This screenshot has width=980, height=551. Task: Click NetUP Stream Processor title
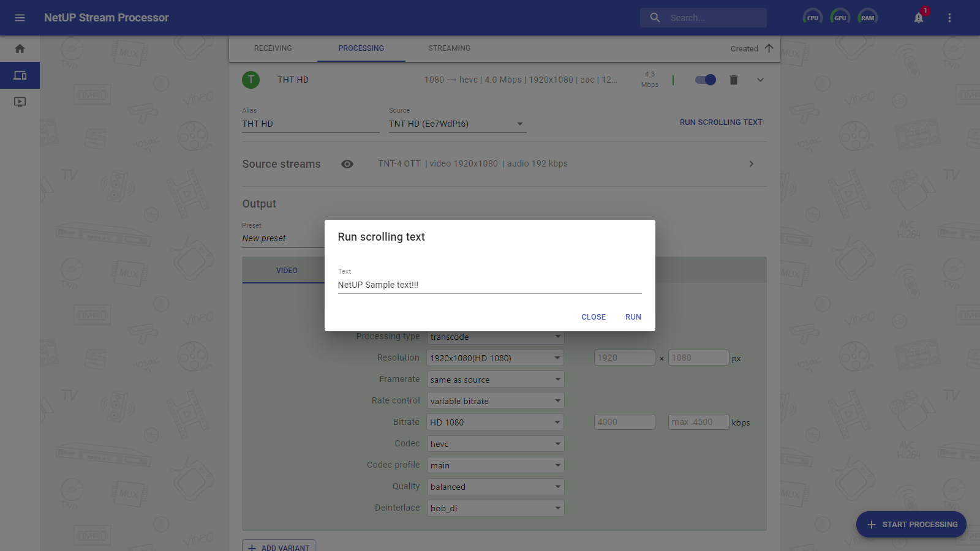tap(107, 18)
